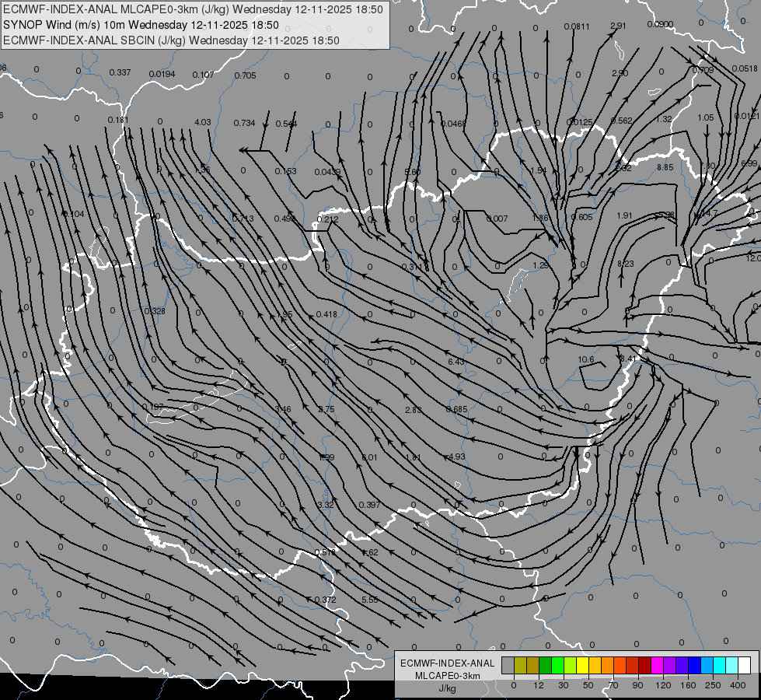The image size is (761, 700).
Task: Select the dark green legend swatch
Action: pyautogui.click(x=546, y=665)
